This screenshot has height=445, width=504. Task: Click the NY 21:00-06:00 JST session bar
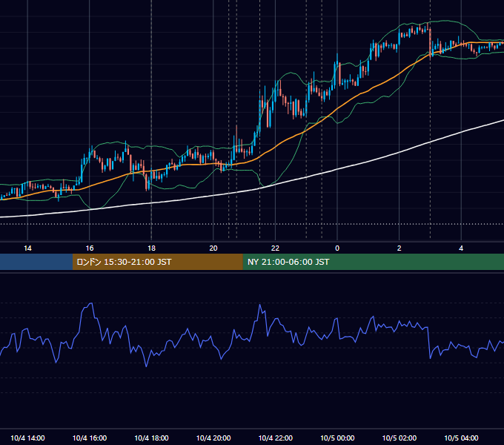tap(373, 262)
